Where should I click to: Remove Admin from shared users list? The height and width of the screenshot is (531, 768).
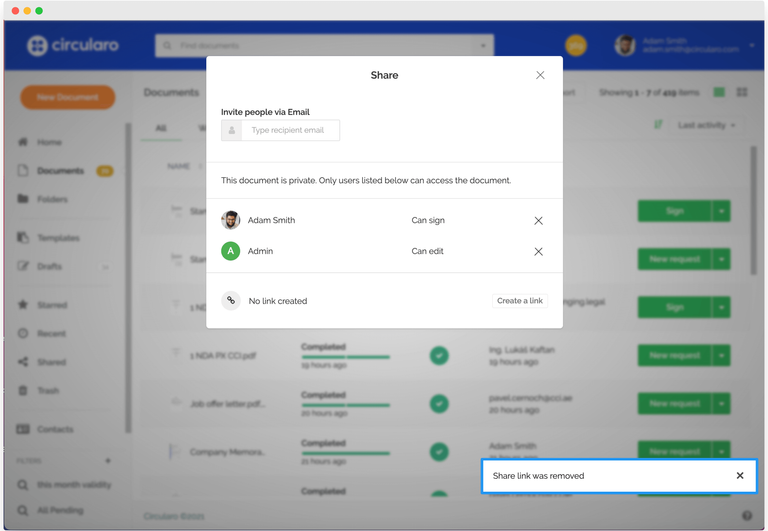point(538,252)
